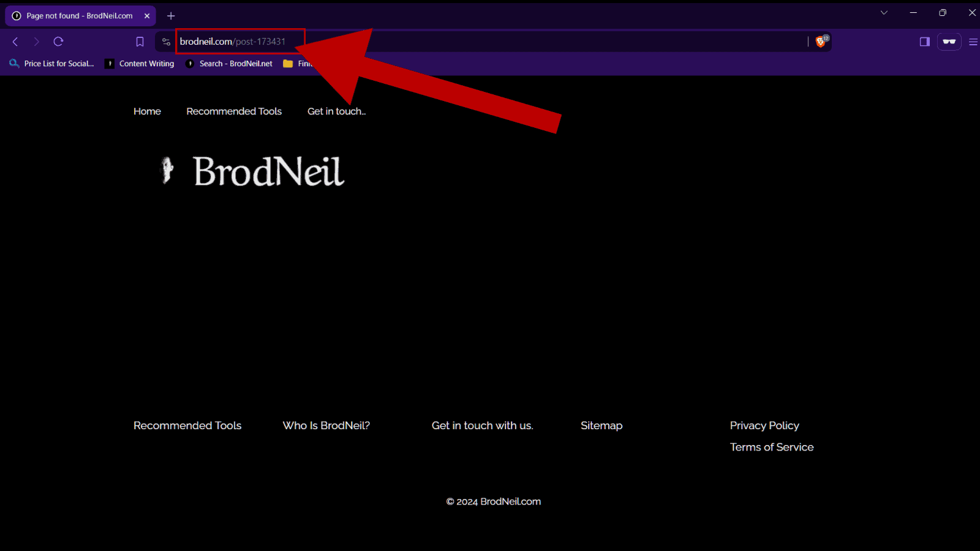Open the Content Writing bookmark
Image resolution: width=980 pixels, height=551 pixels.
pos(140,64)
